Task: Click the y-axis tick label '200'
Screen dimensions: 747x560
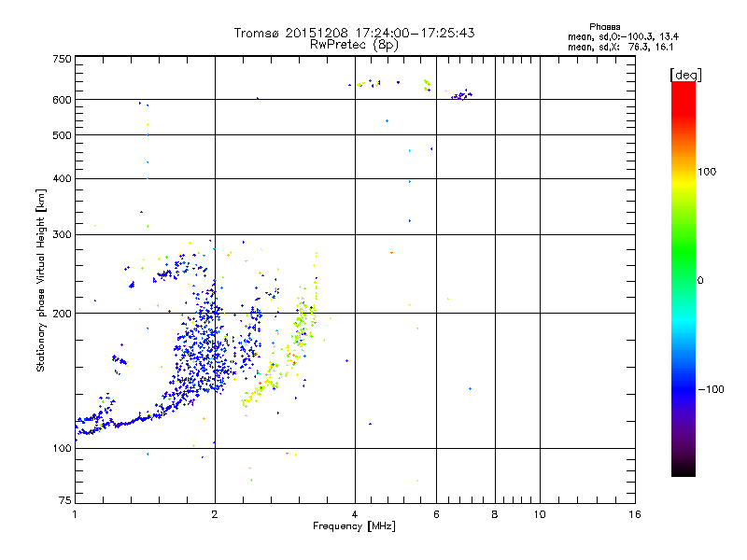Action: [62, 314]
